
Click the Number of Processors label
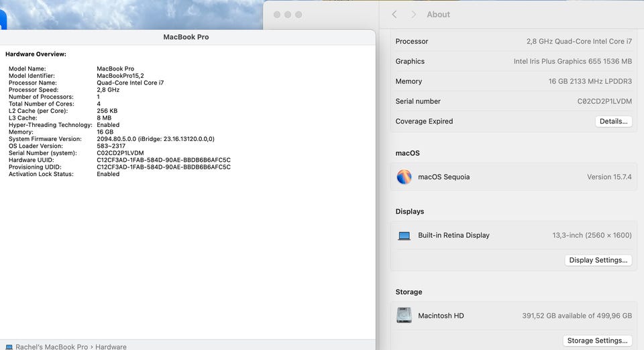(x=41, y=97)
